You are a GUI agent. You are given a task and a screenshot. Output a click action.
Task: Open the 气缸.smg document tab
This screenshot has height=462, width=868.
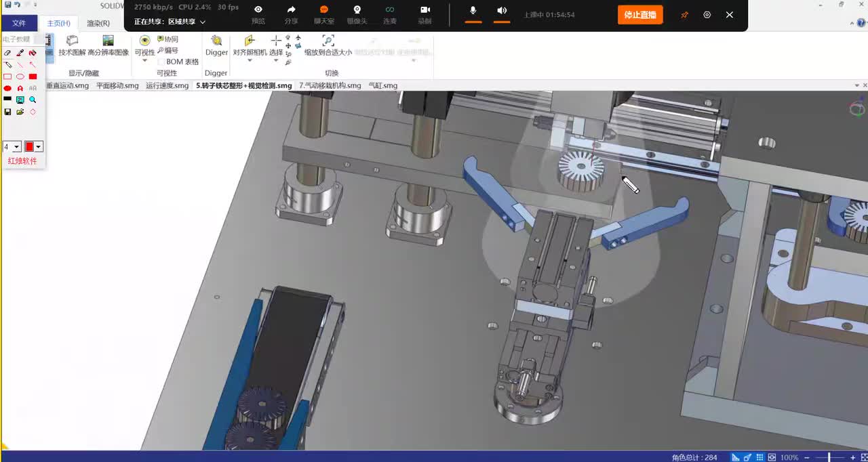(382, 85)
